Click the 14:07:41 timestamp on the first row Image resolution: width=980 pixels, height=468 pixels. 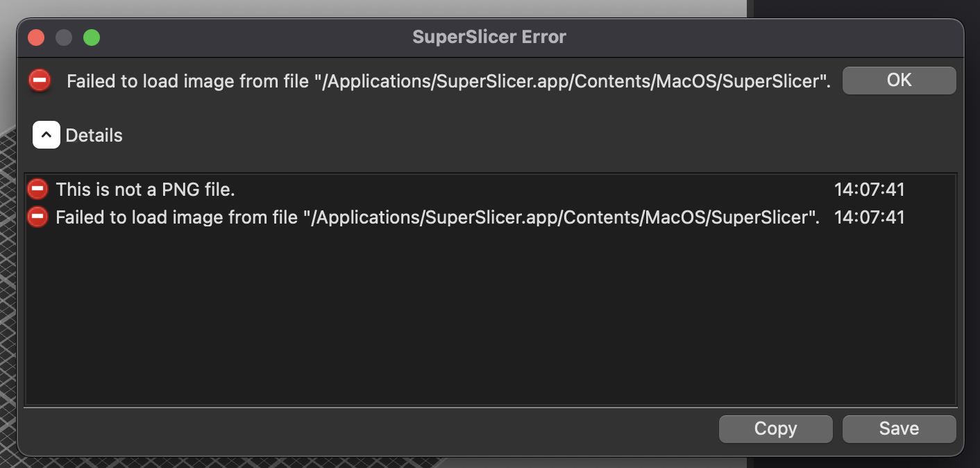(x=870, y=189)
